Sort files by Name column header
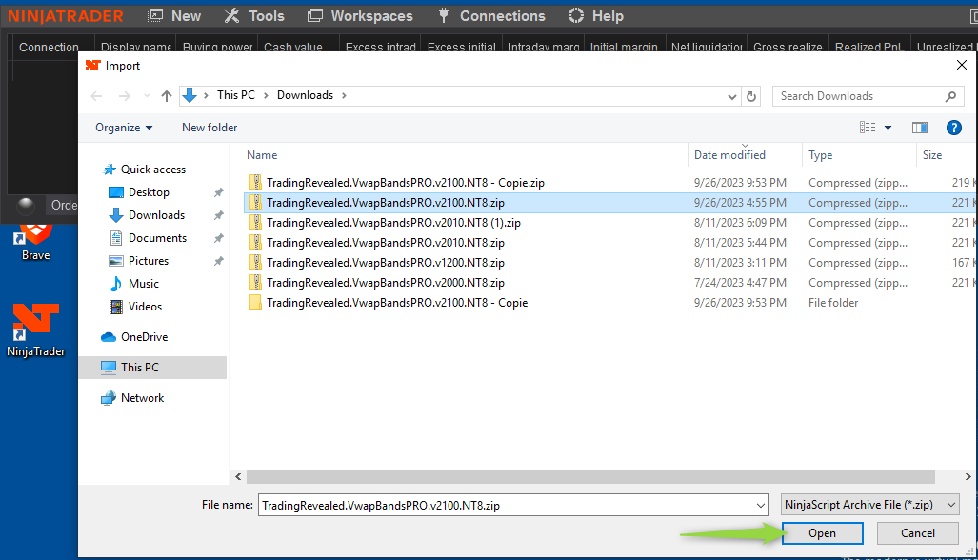978x560 pixels. tap(262, 154)
